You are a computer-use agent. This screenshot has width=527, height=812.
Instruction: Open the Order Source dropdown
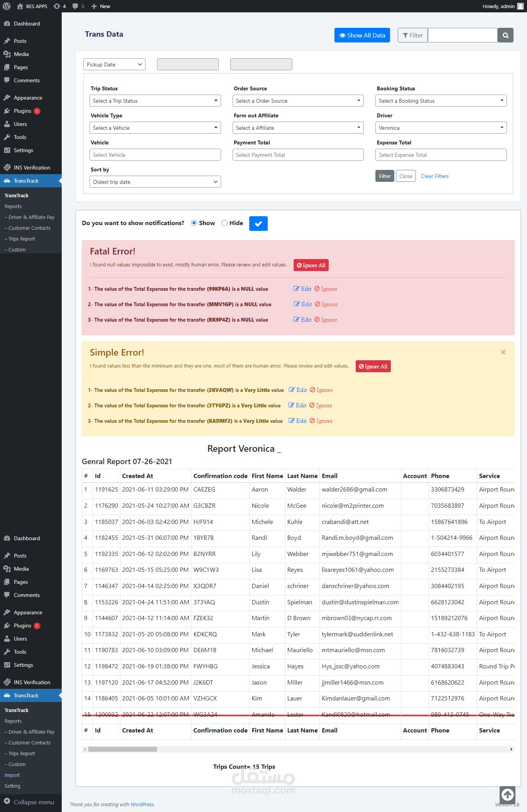pyautogui.click(x=298, y=101)
